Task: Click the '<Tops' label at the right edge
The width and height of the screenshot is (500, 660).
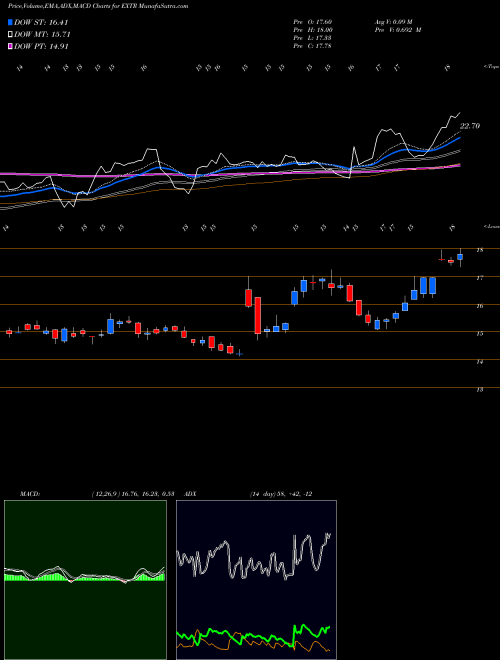Action: click(491, 67)
